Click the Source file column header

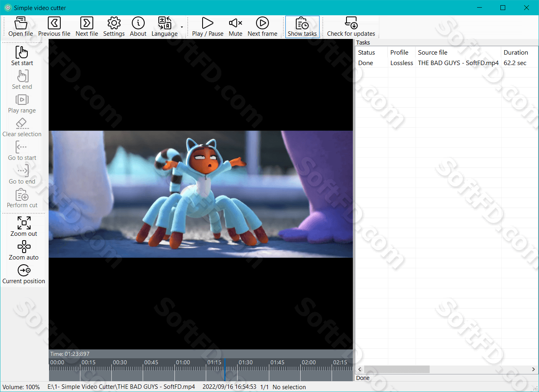(x=458, y=53)
